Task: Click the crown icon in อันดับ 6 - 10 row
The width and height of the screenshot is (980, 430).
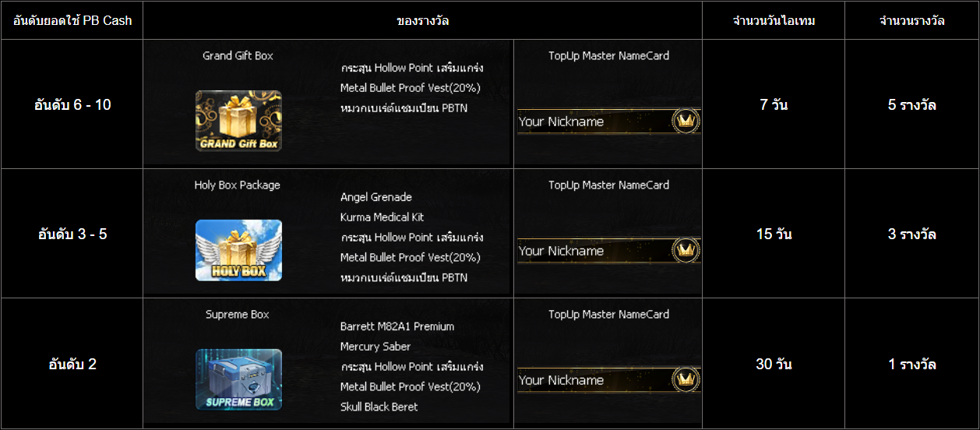Action: pyautogui.click(x=686, y=121)
